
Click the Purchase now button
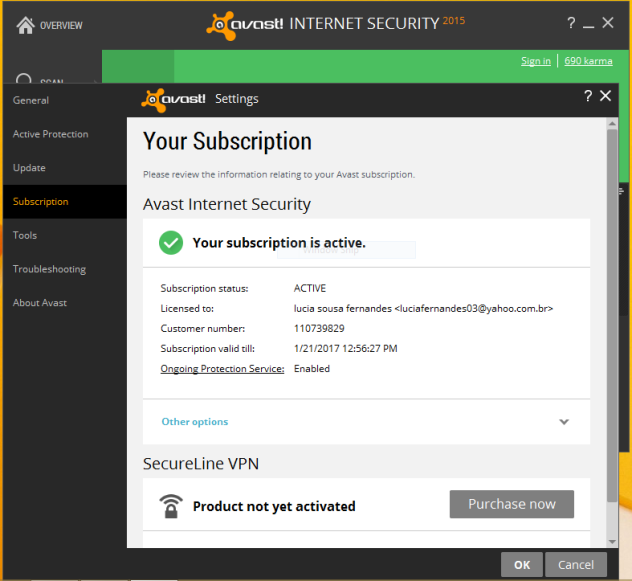[511, 504]
